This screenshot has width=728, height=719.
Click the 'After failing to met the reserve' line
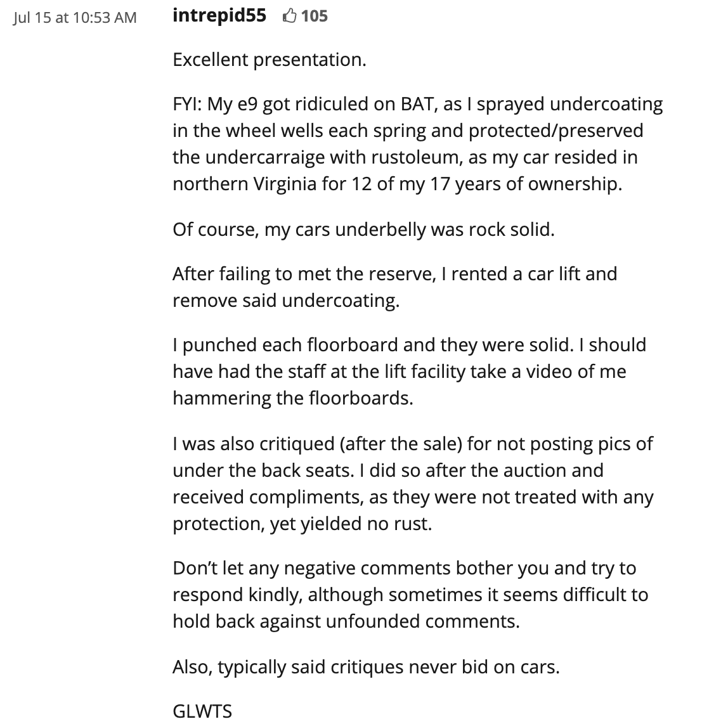(394, 274)
